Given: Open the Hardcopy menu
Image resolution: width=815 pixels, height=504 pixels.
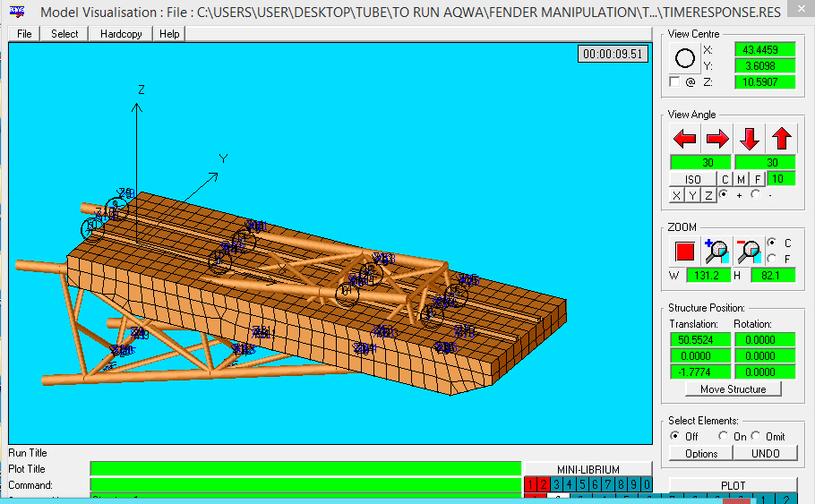Looking at the screenshot, I should tap(120, 33).
